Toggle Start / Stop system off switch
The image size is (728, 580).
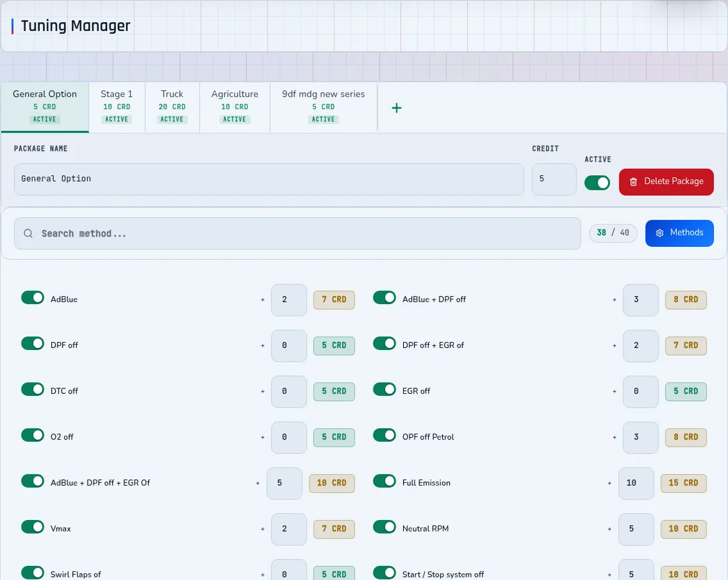point(384,573)
